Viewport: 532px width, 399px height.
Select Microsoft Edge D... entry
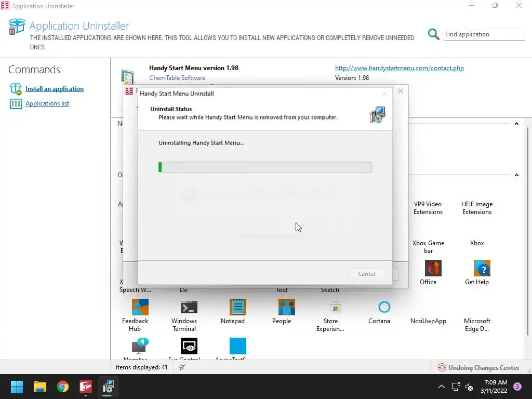click(477, 325)
